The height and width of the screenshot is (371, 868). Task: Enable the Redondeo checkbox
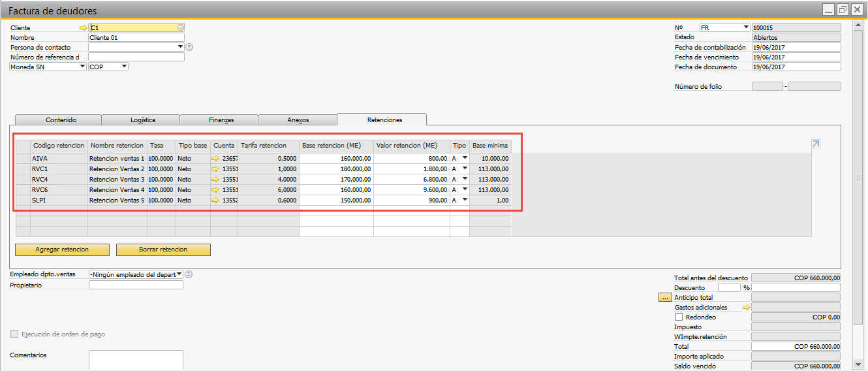click(x=679, y=317)
